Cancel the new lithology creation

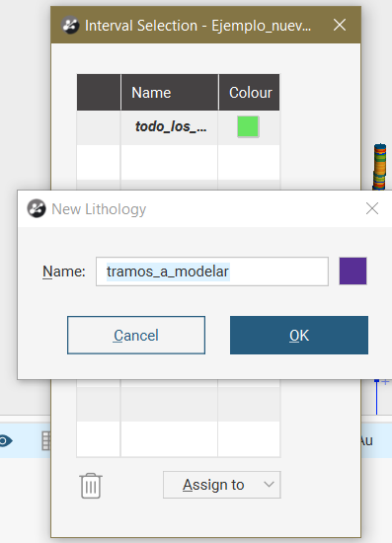coord(136,336)
